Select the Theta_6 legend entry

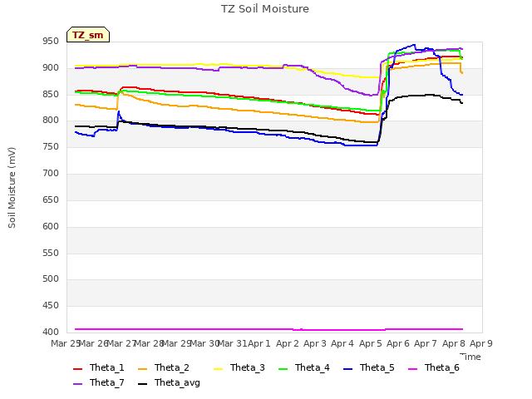tap(434, 367)
